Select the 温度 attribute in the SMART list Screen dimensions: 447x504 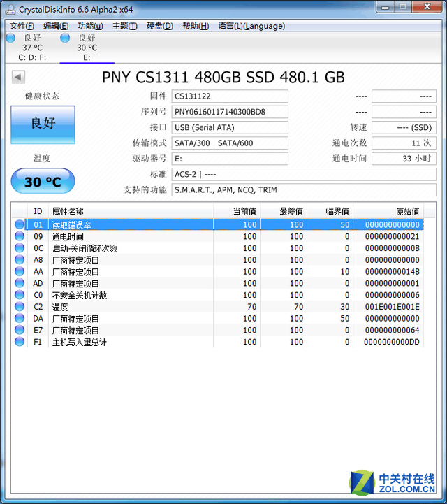point(218,306)
